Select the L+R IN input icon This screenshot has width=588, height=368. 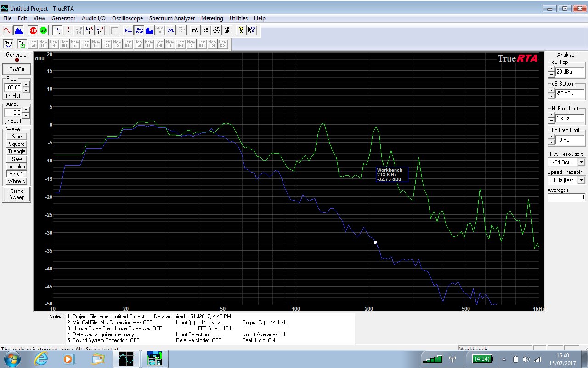(x=90, y=30)
